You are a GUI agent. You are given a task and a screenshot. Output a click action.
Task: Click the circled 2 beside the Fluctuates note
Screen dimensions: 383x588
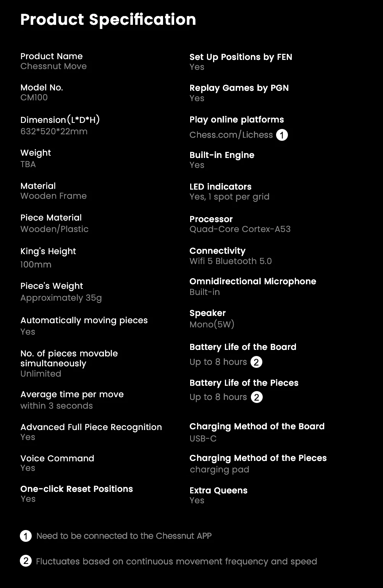(x=26, y=561)
